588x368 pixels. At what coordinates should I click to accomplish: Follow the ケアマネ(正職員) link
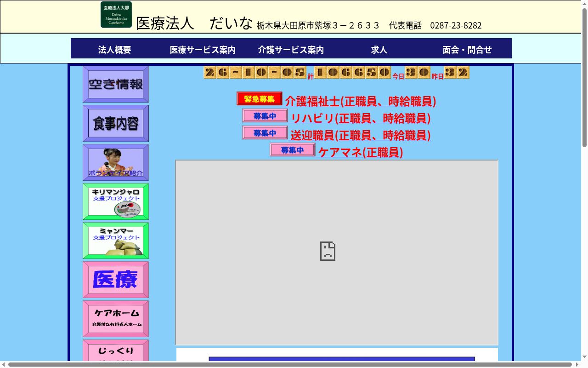(361, 152)
